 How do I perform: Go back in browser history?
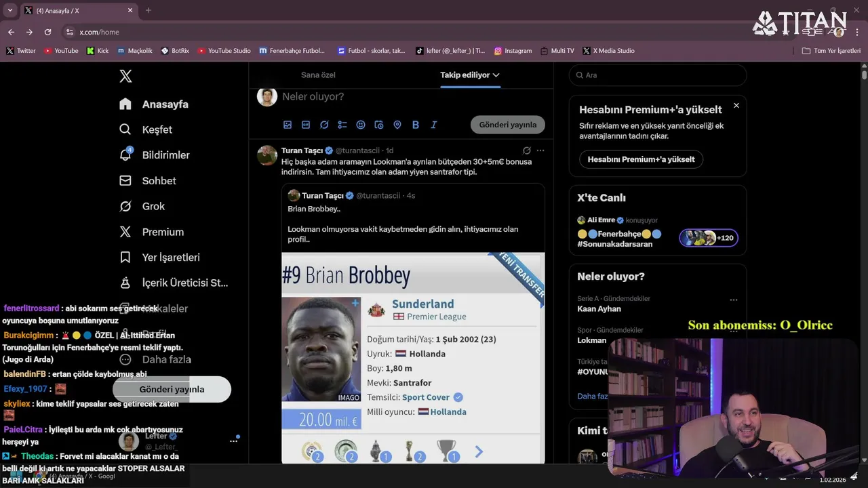click(x=11, y=32)
